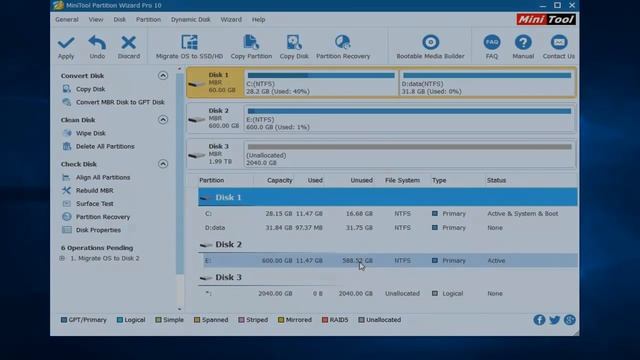
Task: Click the GPT/Primary legend swatch
Action: (64, 320)
